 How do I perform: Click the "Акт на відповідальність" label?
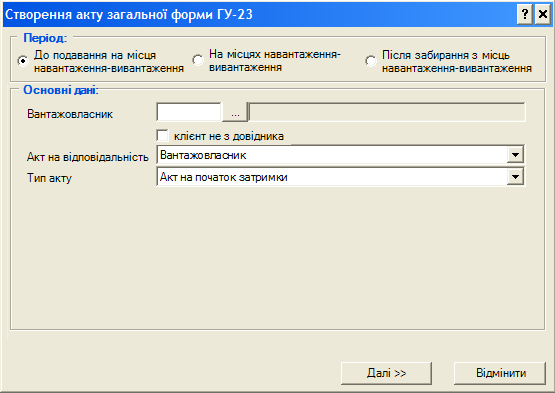click(x=88, y=157)
